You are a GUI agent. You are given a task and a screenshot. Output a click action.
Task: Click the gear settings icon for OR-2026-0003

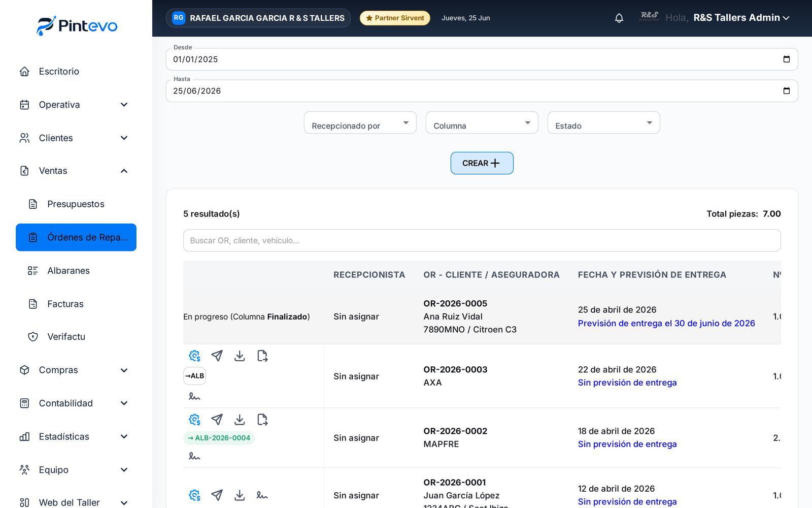194,356
